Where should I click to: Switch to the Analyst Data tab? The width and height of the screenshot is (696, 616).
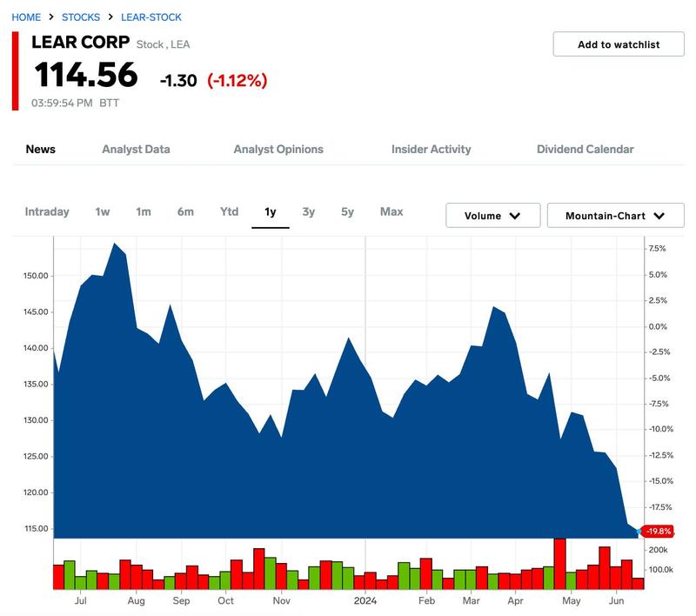(x=136, y=149)
